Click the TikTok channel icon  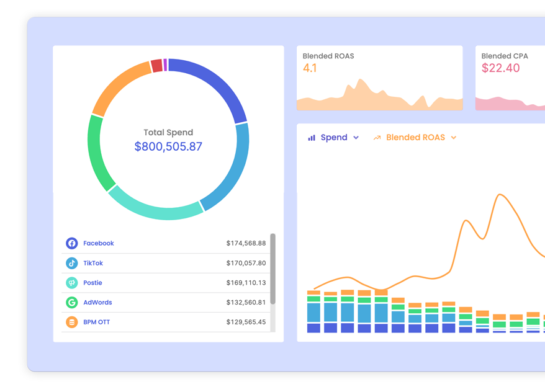[73, 263]
